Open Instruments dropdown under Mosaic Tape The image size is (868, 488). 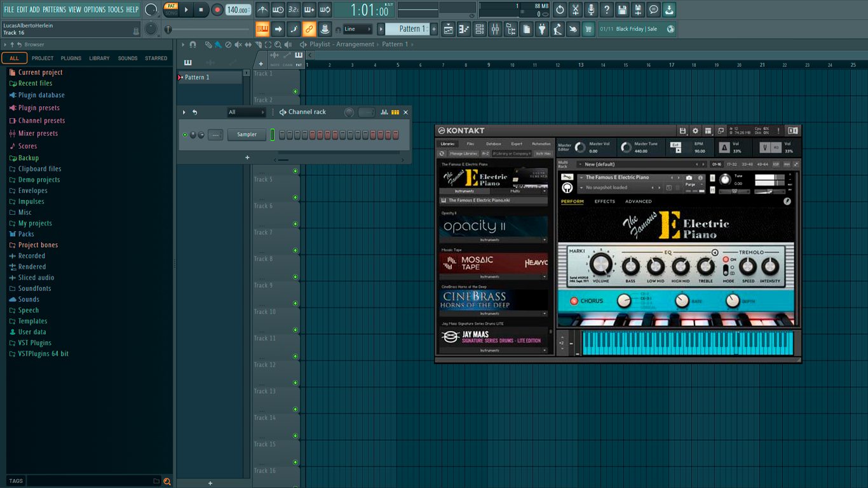tap(493, 277)
